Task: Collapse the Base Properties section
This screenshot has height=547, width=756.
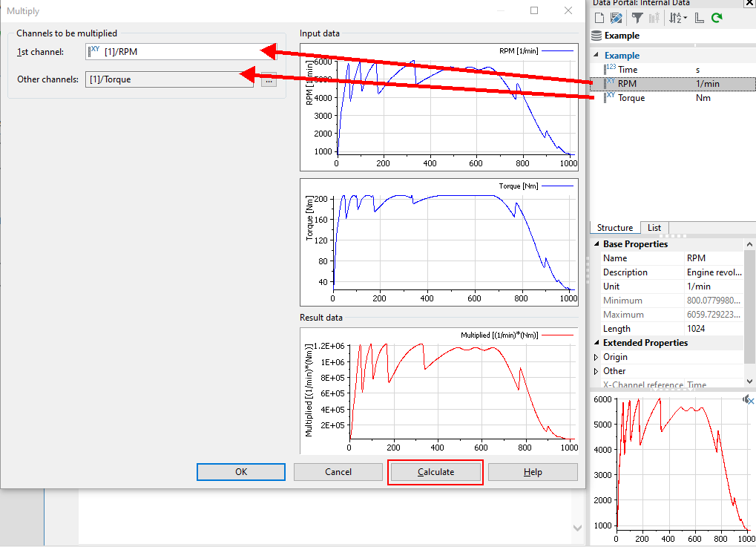Action: click(596, 244)
